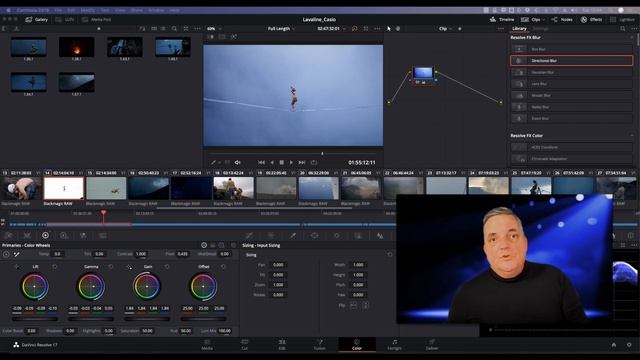Collapse the Resolve FX Blur section
Image resolution: width=640 pixels, height=360 pixels.
(632, 38)
